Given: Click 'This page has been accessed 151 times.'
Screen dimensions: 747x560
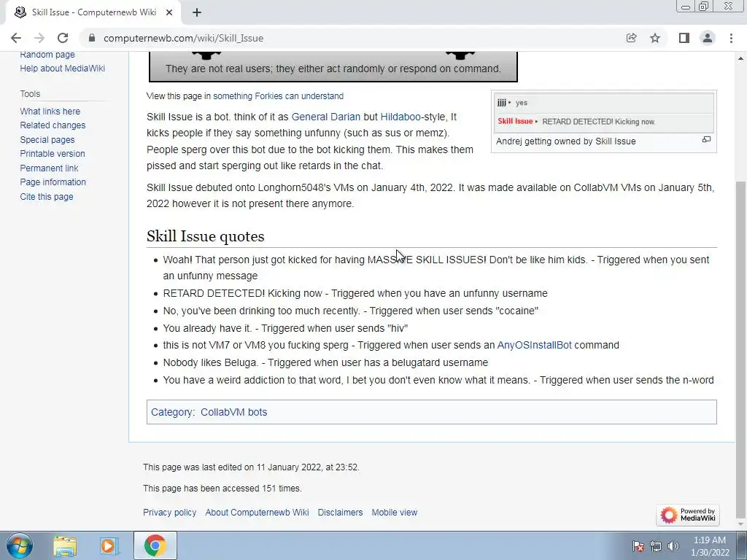Looking at the screenshot, I should tap(222, 488).
